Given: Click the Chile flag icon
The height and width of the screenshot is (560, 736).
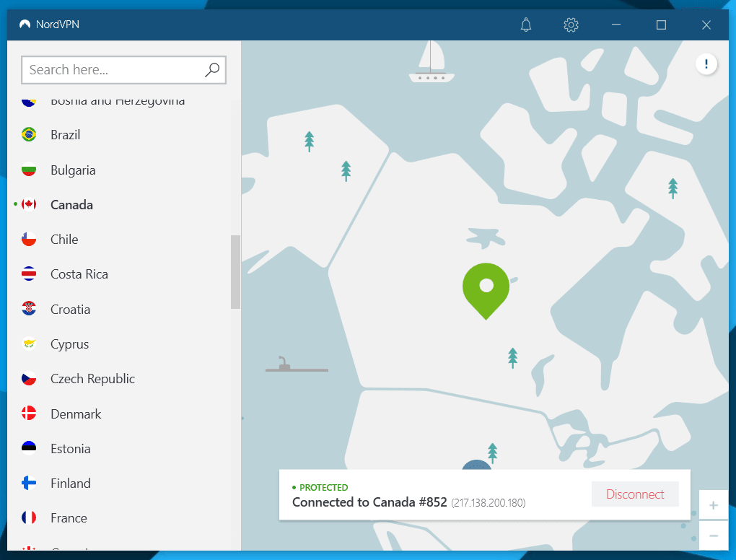Looking at the screenshot, I should [29, 239].
